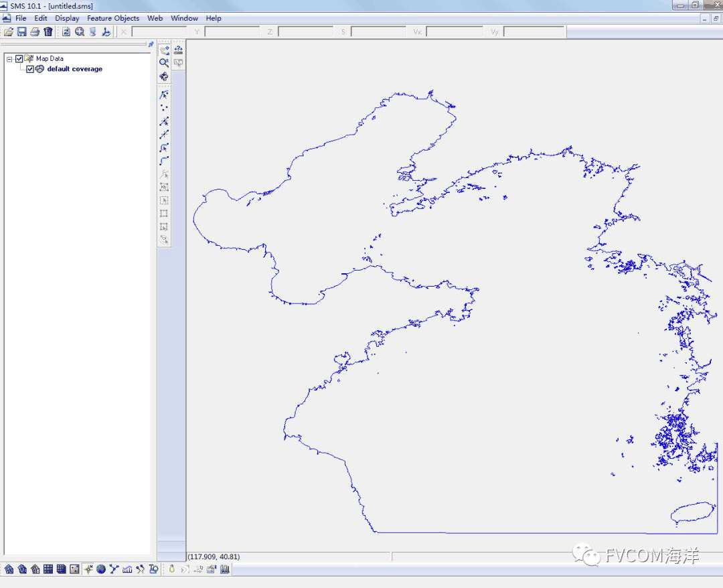The height and width of the screenshot is (588, 723).
Task: Toggle the default coverage checkbox
Action: coord(30,69)
